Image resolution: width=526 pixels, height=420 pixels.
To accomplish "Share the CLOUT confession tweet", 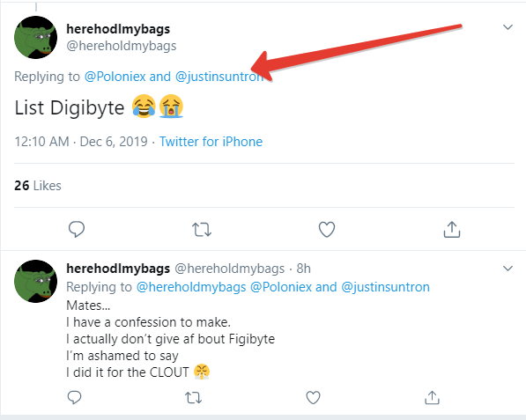I will coord(432,397).
